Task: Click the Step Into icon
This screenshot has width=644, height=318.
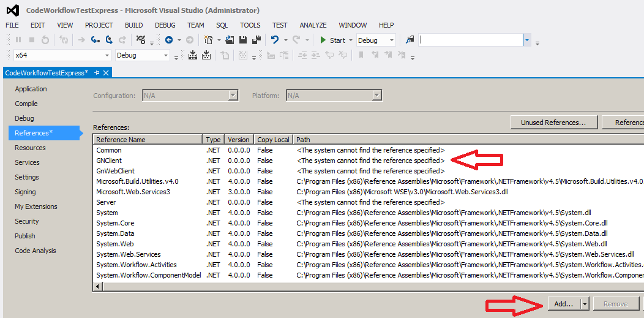Action: click(x=95, y=40)
